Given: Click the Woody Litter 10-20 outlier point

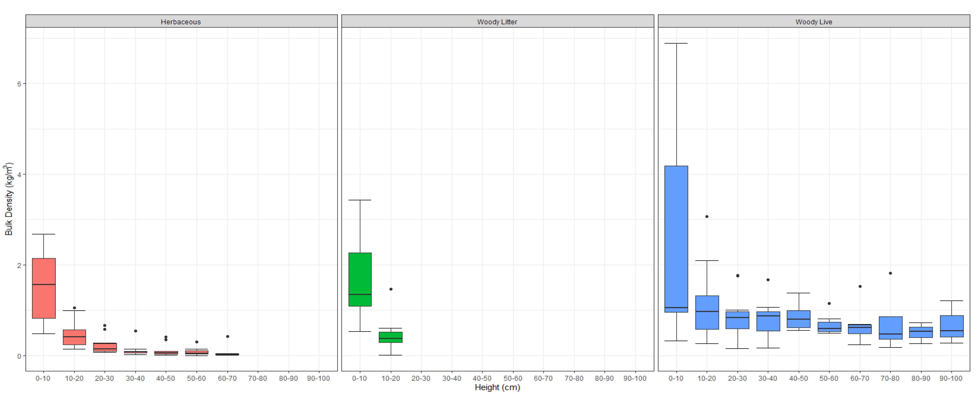Looking at the screenshot, I should click(391, 289).
